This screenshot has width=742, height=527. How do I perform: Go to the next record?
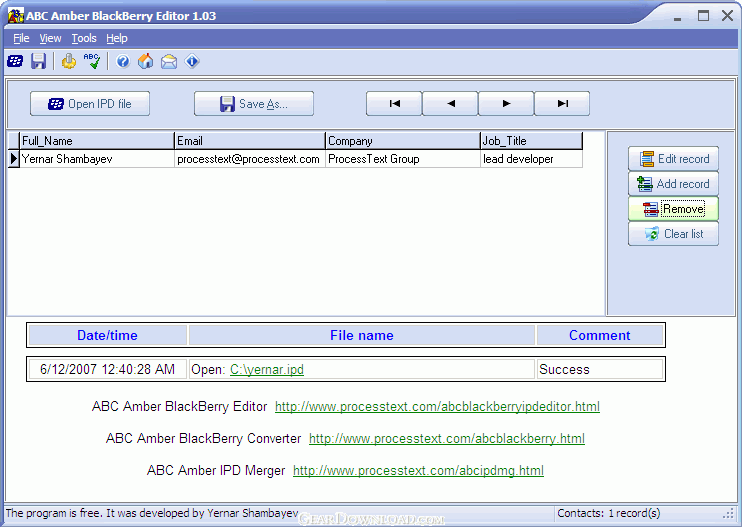506,104
